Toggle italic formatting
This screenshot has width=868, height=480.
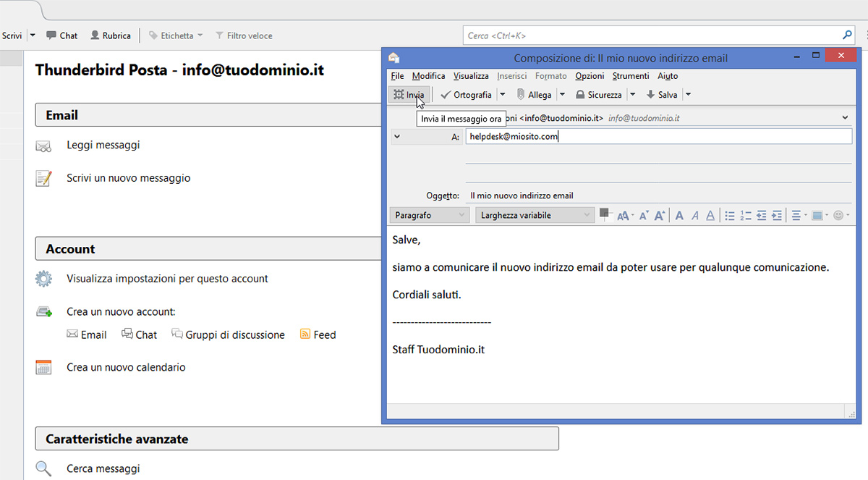(695, 216)
